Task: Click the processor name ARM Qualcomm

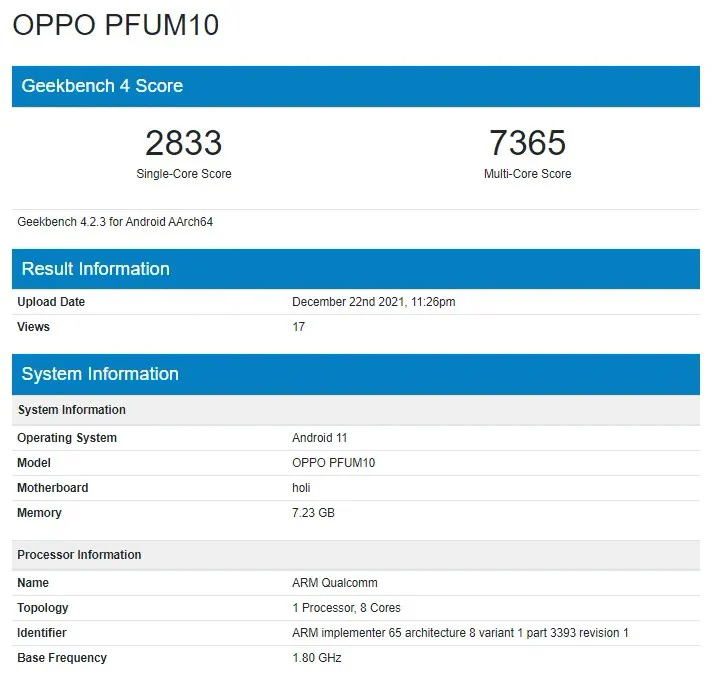Action: click(334, 583)
